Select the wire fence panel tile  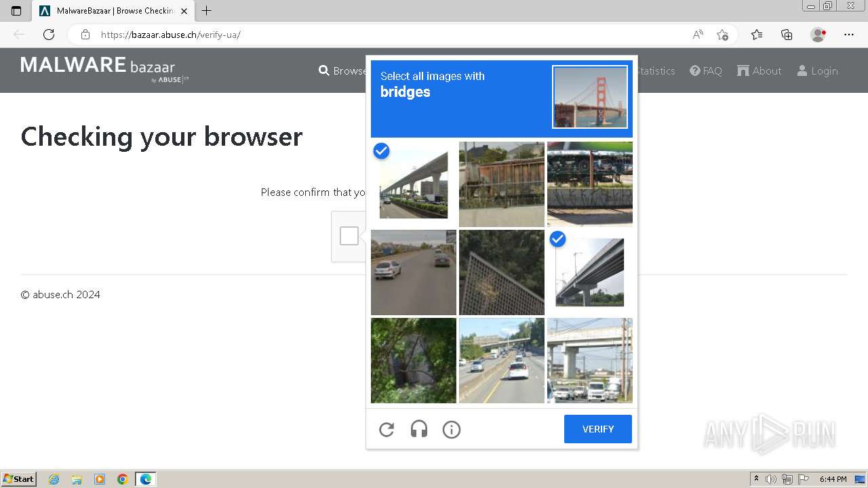pos(502,272)
